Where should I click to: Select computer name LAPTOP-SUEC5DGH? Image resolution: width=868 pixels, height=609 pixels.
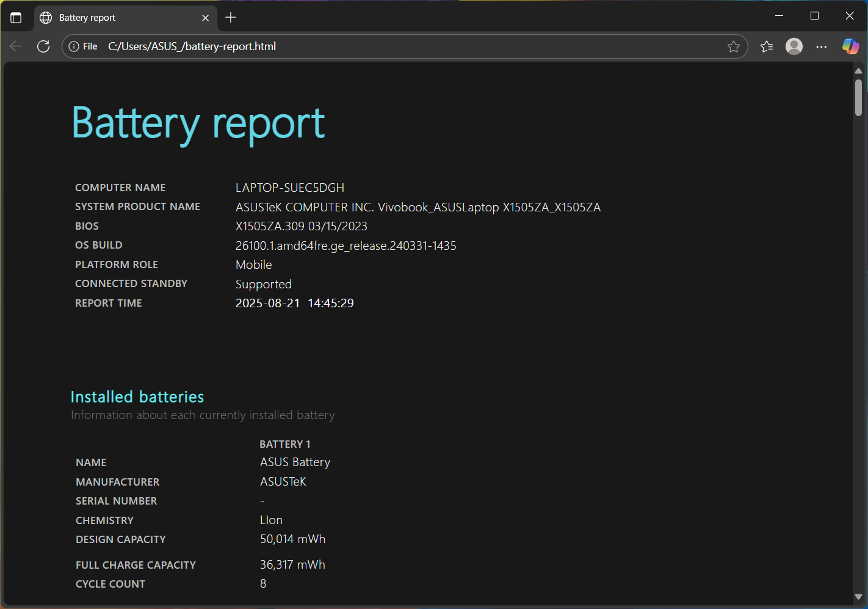(x=290, y=188)
